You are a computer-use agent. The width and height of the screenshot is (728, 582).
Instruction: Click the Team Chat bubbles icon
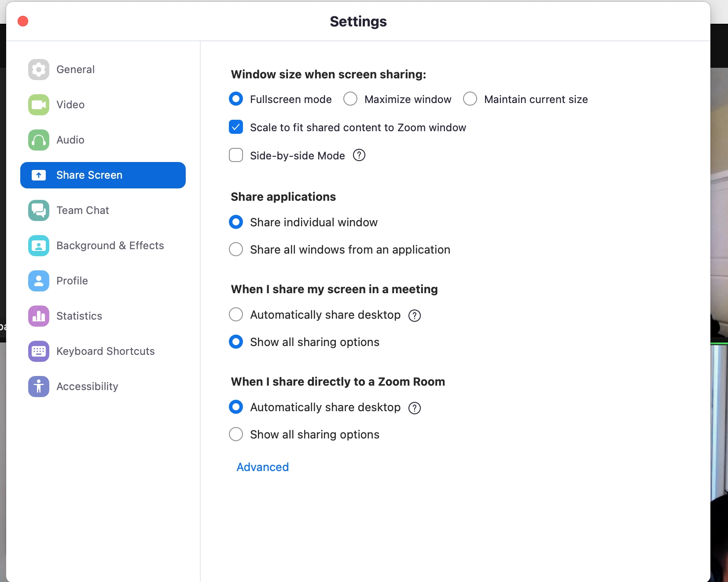click(39, 210)
